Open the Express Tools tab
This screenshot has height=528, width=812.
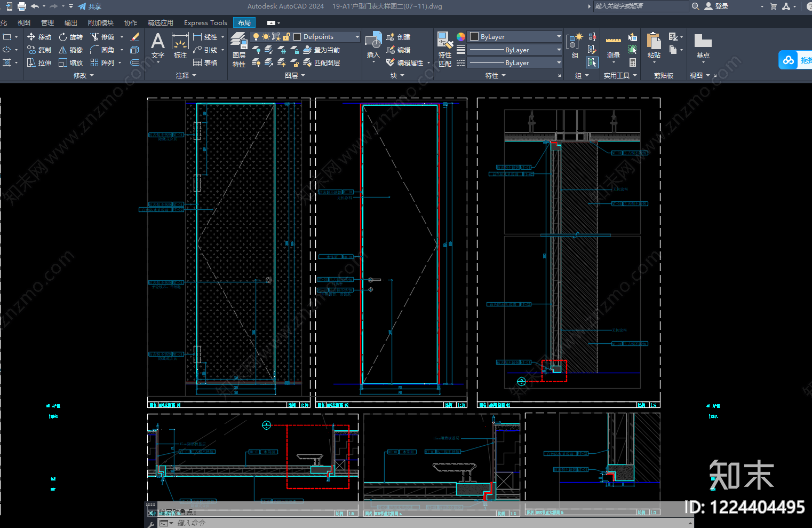205,23
